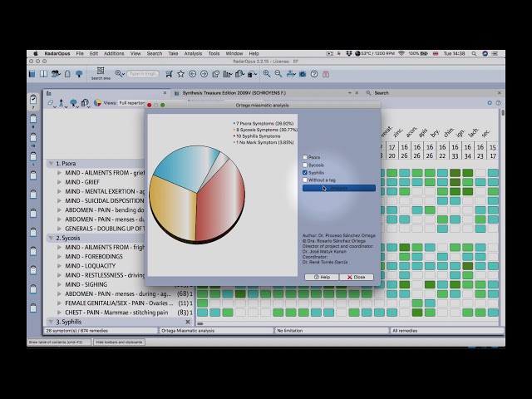Click Show table of contents button
Screen dimensions: 532x399
[x=59, y=342]
